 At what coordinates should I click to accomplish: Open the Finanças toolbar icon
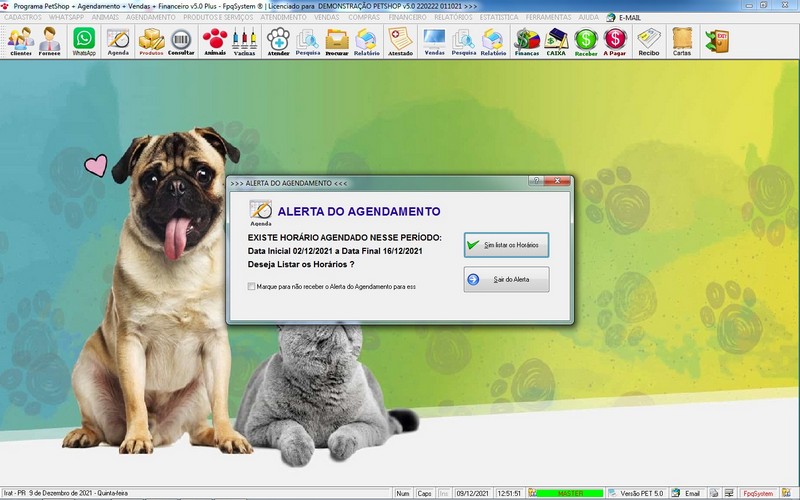tap(527, 41)
